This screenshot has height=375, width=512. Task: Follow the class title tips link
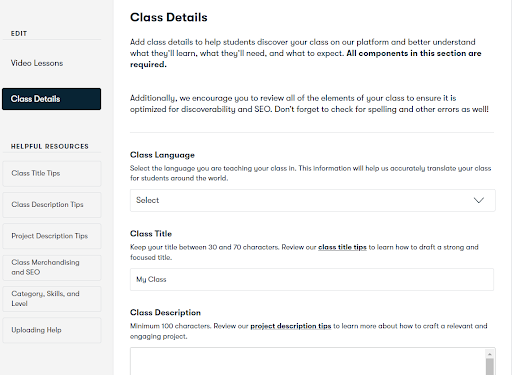pyautogui.click(x=342, y=247)
